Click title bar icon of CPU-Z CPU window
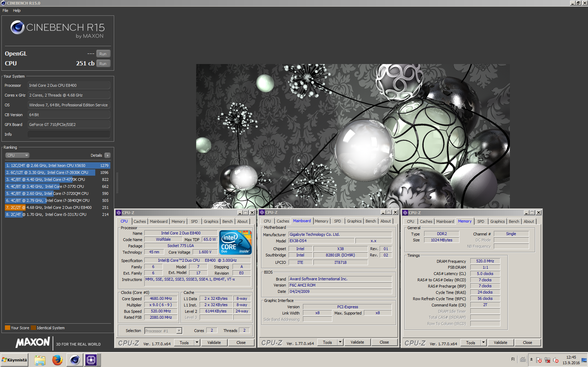This screenshot has height=367, width=588. point(119,213)
